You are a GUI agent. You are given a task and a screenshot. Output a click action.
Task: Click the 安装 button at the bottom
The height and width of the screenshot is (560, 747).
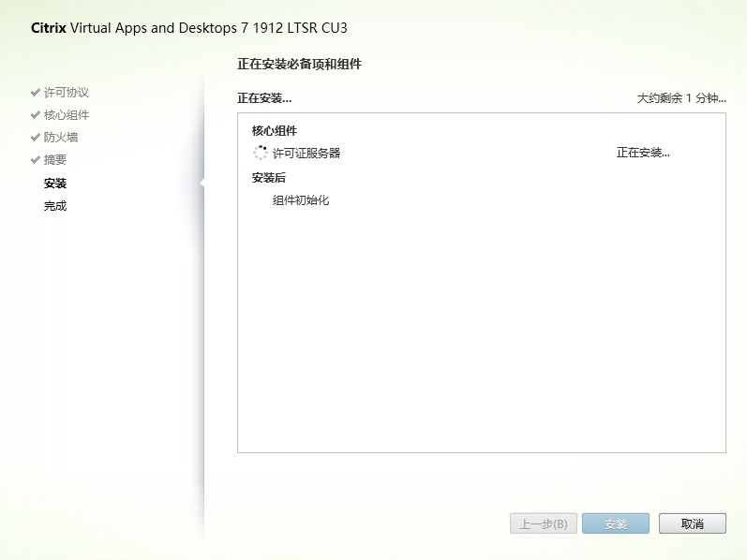point(615,524)
